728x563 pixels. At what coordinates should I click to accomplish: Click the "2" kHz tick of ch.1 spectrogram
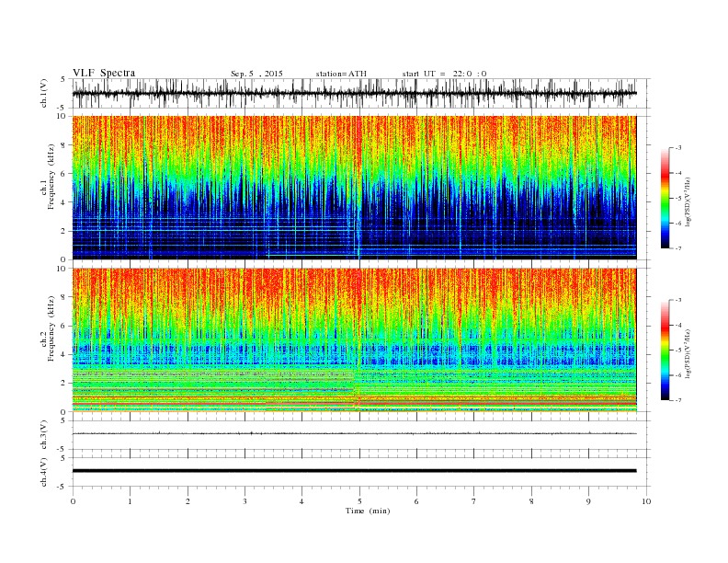click(x=63, y=231)
